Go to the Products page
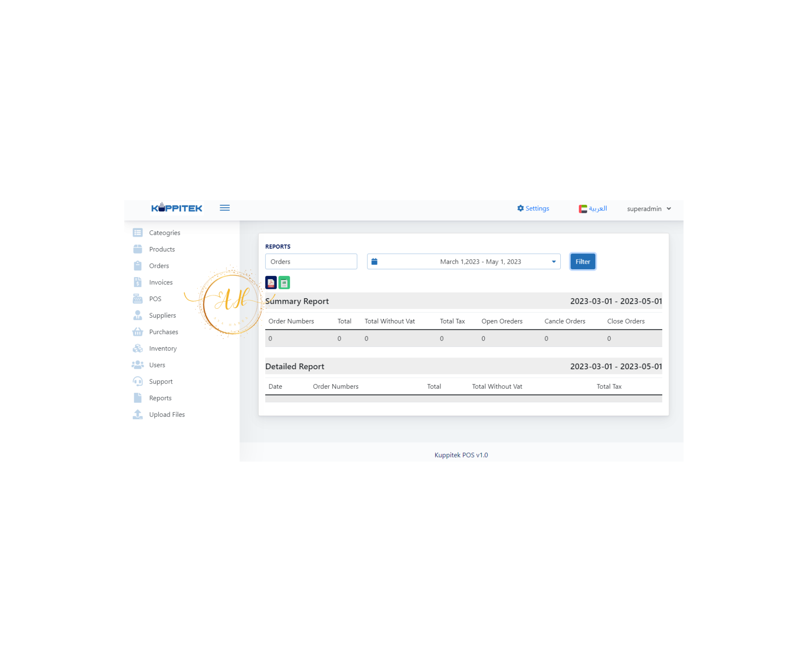 click(x=162, y=249)
